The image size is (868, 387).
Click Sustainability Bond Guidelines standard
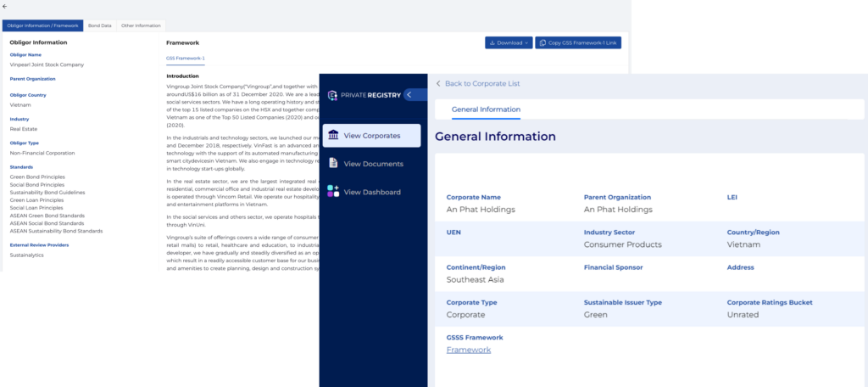(47, 193)
